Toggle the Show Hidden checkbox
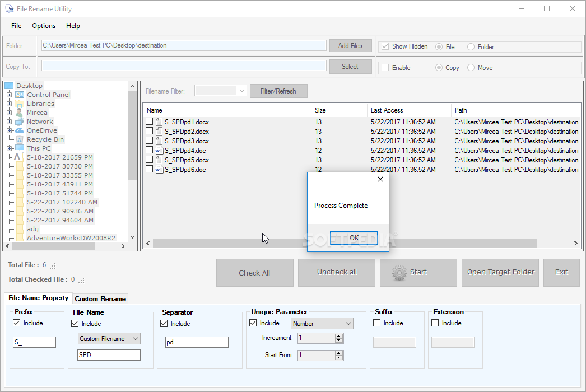 [385, 46]
